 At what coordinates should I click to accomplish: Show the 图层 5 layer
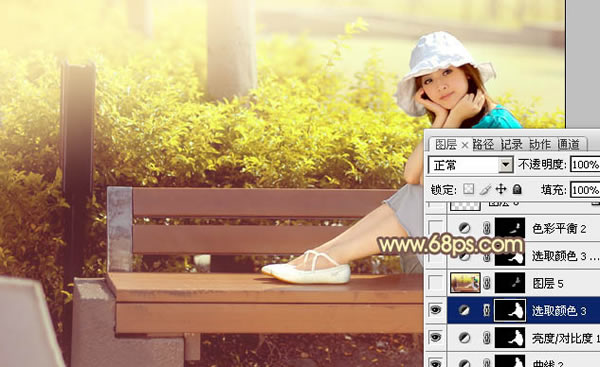(435, 283)
